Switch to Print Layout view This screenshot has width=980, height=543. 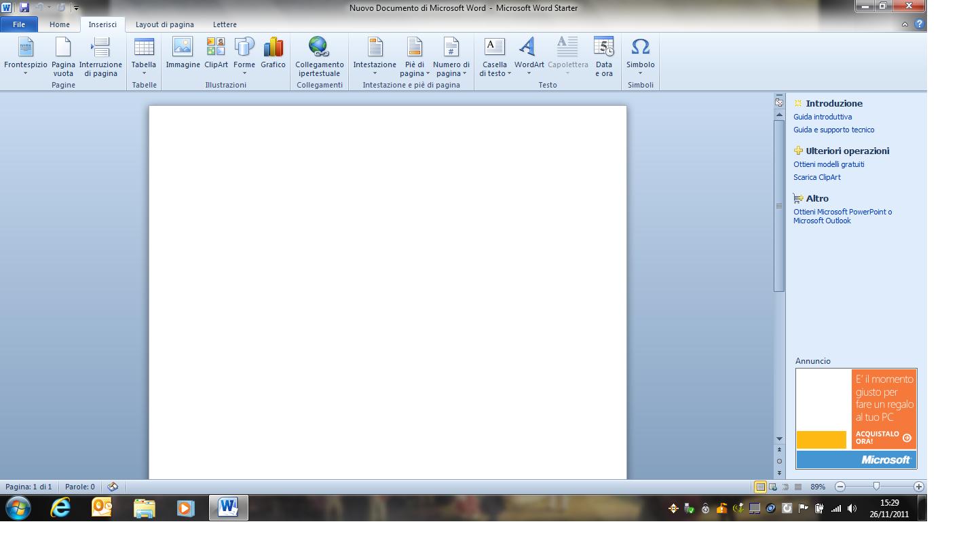[760, 487]
